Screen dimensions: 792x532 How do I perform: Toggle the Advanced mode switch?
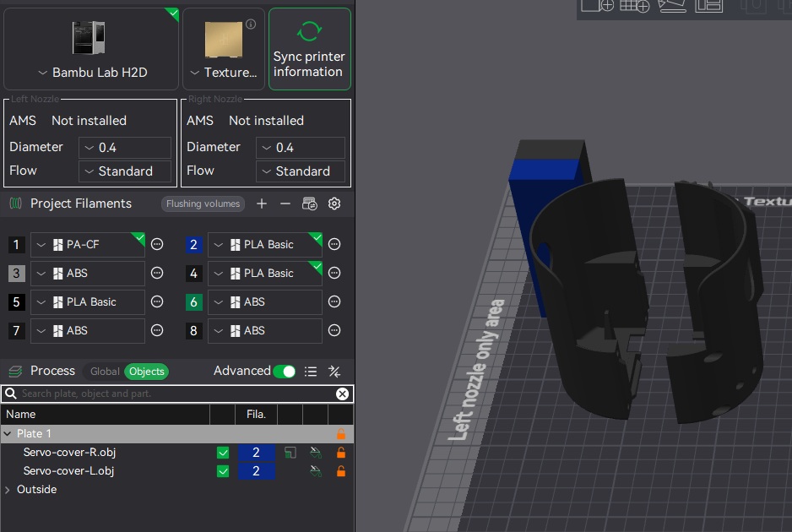point(285,372)
